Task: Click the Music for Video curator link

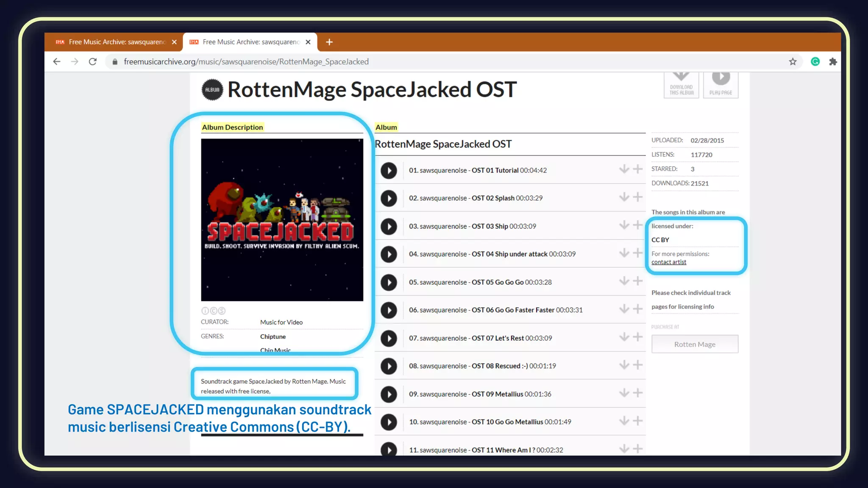Action: tap(281, 322)
